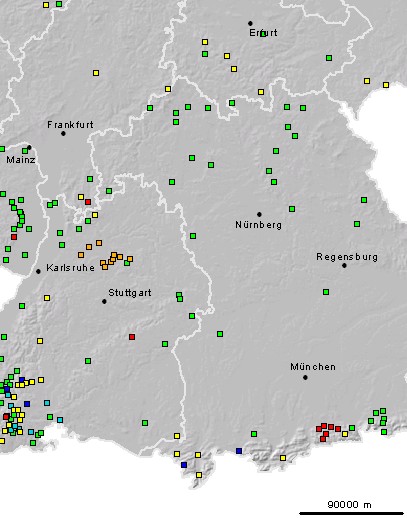Select the lone red marker south of Stuttgart
407x518 pixels.
pos(132,337)
